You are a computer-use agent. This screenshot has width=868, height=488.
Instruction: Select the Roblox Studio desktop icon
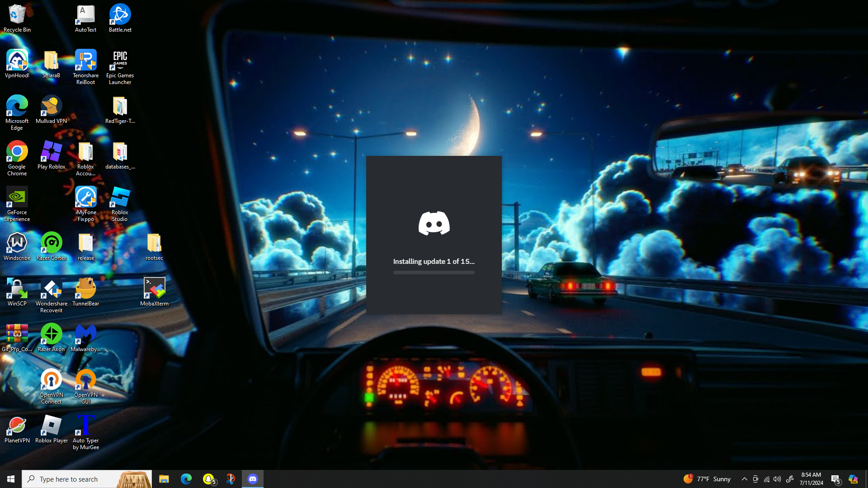point(120,204)
